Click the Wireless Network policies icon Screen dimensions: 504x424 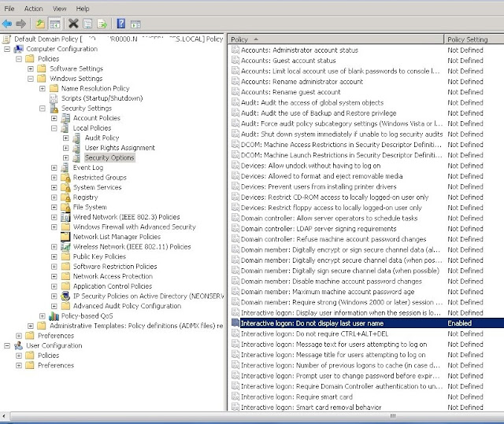(65, 247)
